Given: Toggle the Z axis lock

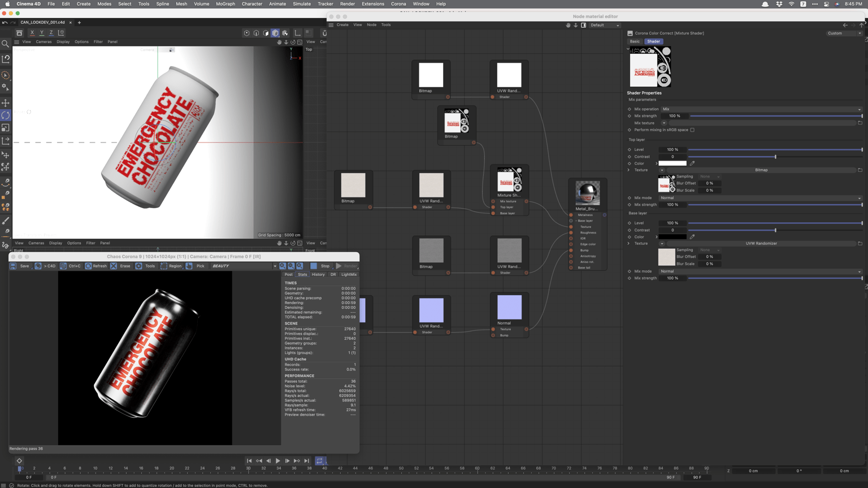Looking at the screenshot, I should (51, 33).
